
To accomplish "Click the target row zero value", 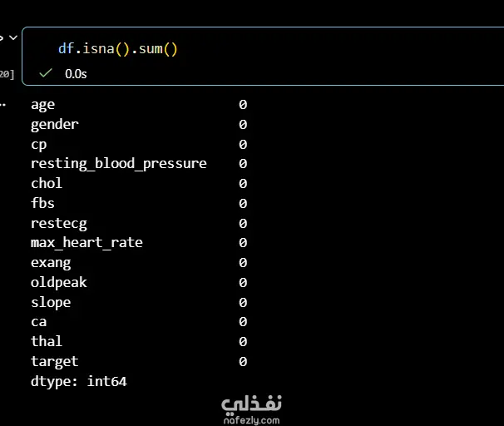I will (243, 362).
